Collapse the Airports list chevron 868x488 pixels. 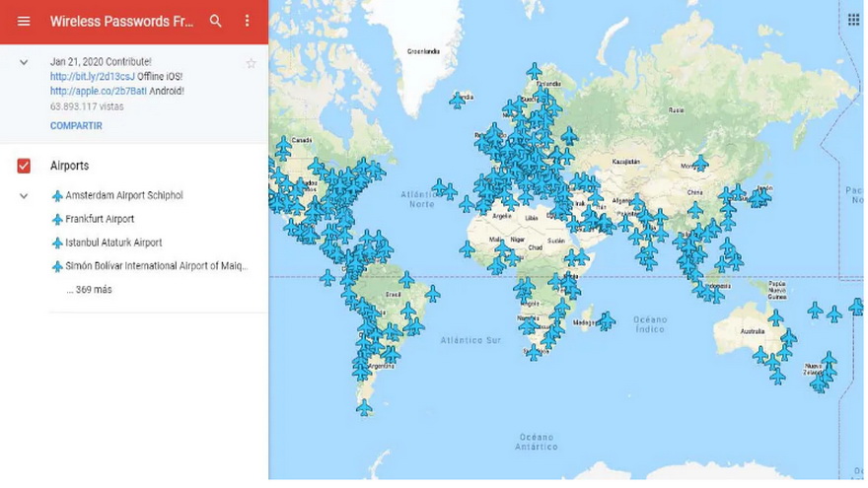coord(24,196)
